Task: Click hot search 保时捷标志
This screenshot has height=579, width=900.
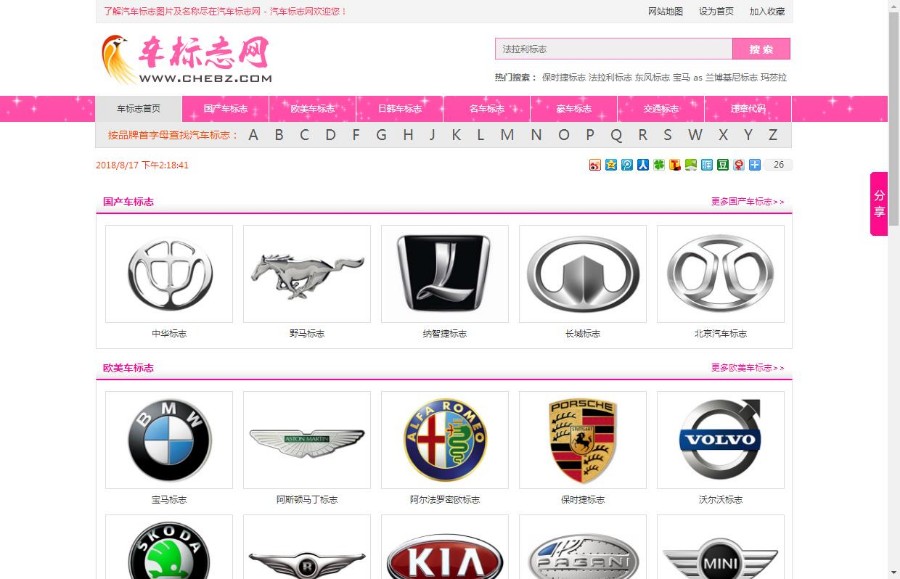Action: coord(564,77)
